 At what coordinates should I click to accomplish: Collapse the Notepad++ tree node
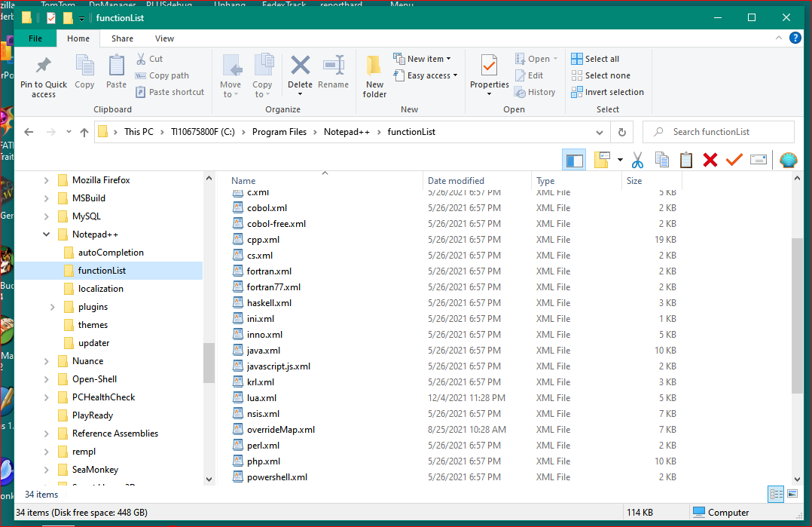click(x=46, y=234)
